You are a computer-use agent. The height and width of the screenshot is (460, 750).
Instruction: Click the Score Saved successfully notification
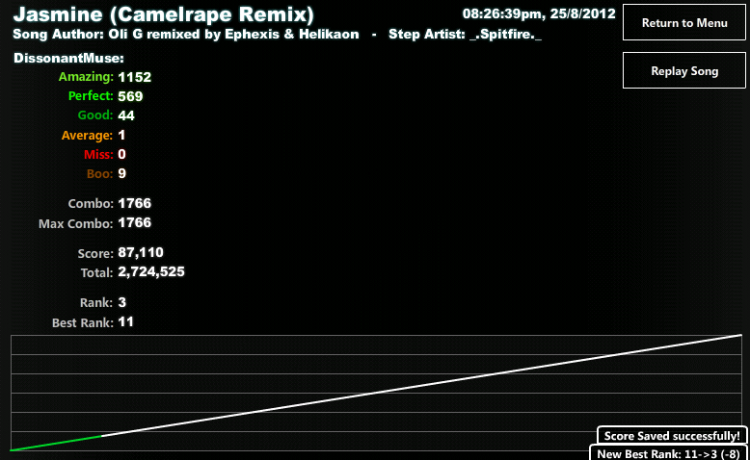[x=672, y=436]
